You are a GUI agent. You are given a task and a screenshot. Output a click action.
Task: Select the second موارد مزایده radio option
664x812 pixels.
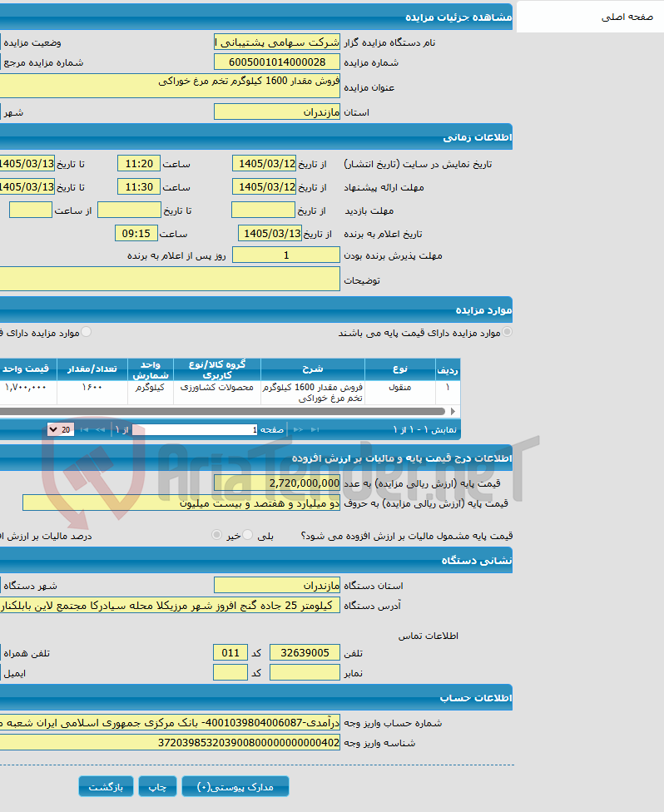click(x=86, y=332)
